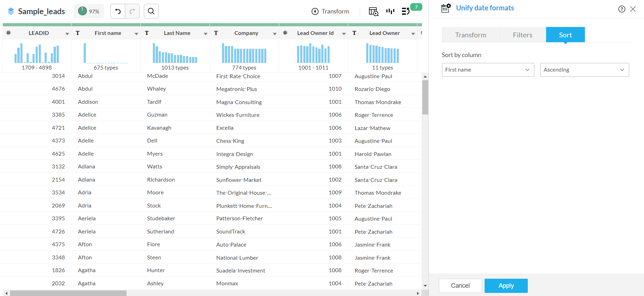Expand the LEADID column dropdown arrow
This screenshot has width=644, height=296.
click(67, 34)
